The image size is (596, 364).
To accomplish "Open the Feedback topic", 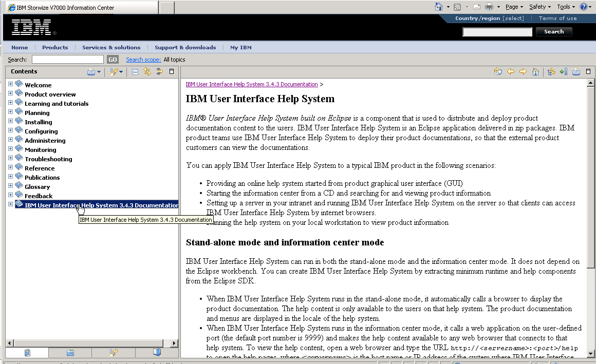I will coord(39,196).
